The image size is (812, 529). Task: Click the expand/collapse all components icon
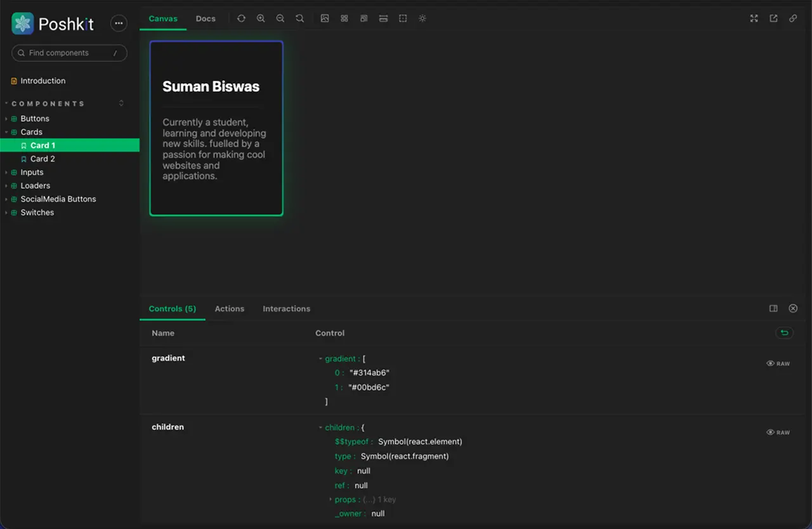point(121,103)
